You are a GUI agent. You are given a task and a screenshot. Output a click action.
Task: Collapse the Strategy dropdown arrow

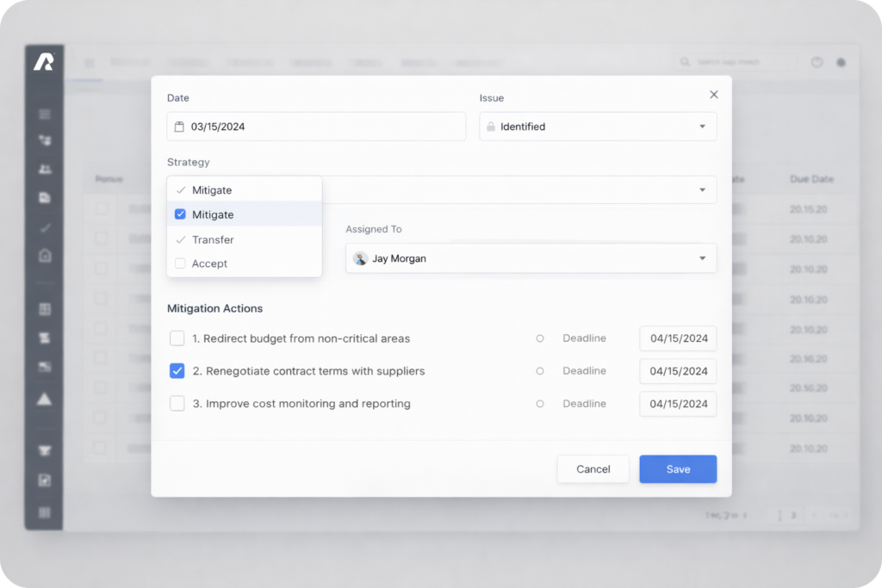(702, 190)
